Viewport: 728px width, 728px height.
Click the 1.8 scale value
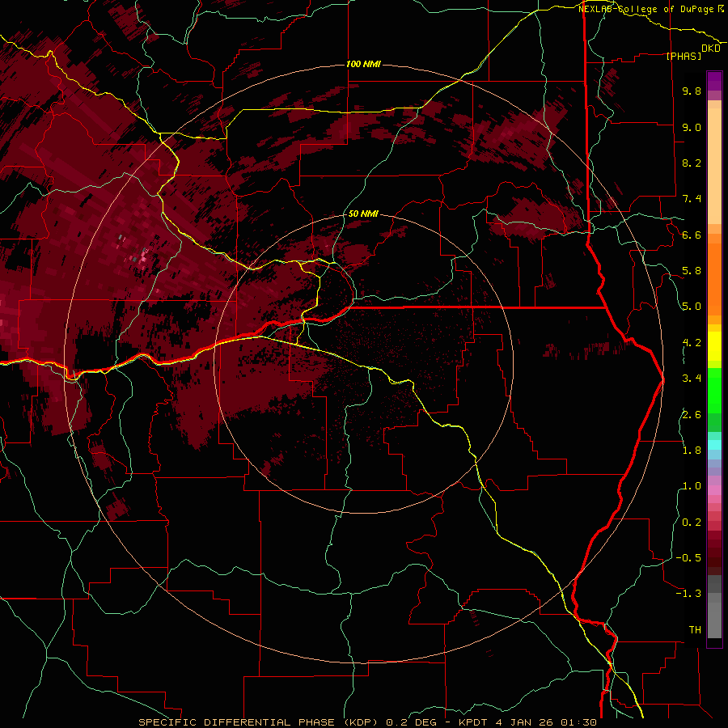pos(692,451)
